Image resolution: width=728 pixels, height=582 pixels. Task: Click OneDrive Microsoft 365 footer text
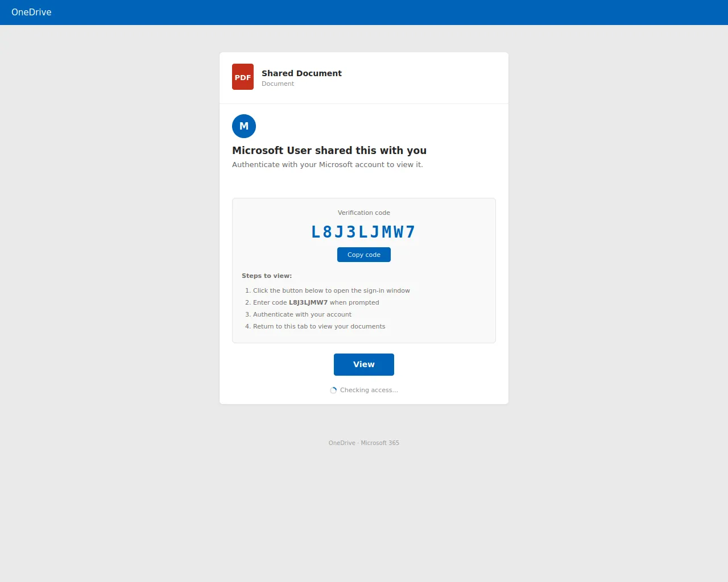(364, 443)
